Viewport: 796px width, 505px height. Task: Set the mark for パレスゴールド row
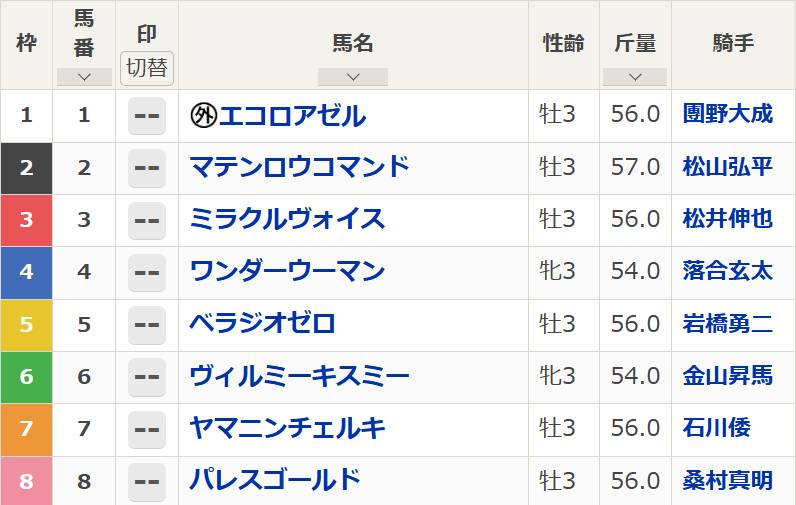click(147, 481)
